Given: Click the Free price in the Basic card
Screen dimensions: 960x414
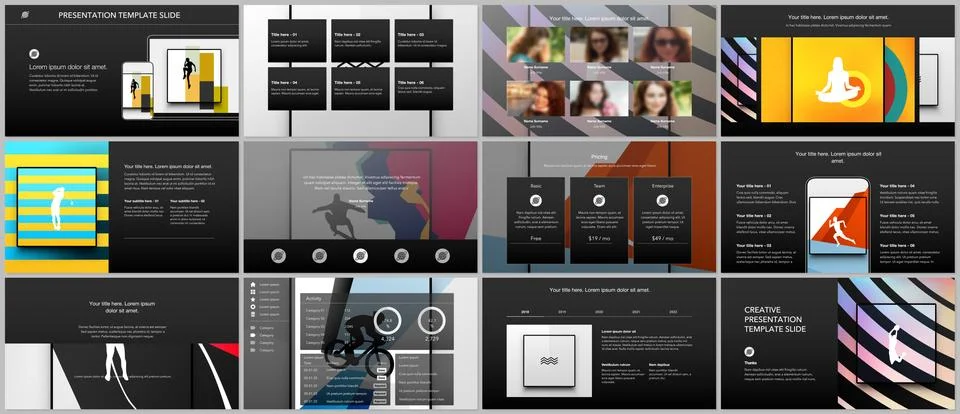Looking at the screenshot, I should [536, 238].
